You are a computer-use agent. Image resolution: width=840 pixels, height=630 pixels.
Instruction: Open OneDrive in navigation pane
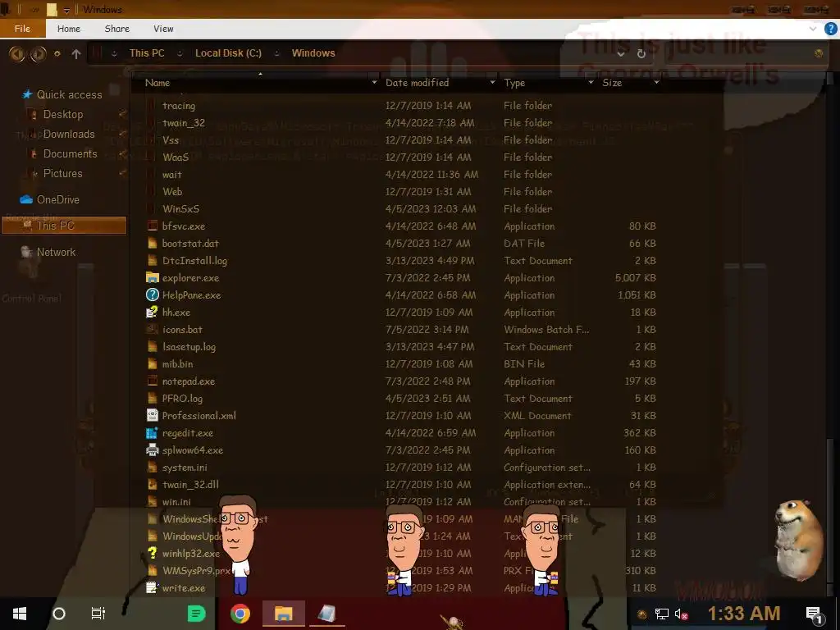tap(58, 199)
